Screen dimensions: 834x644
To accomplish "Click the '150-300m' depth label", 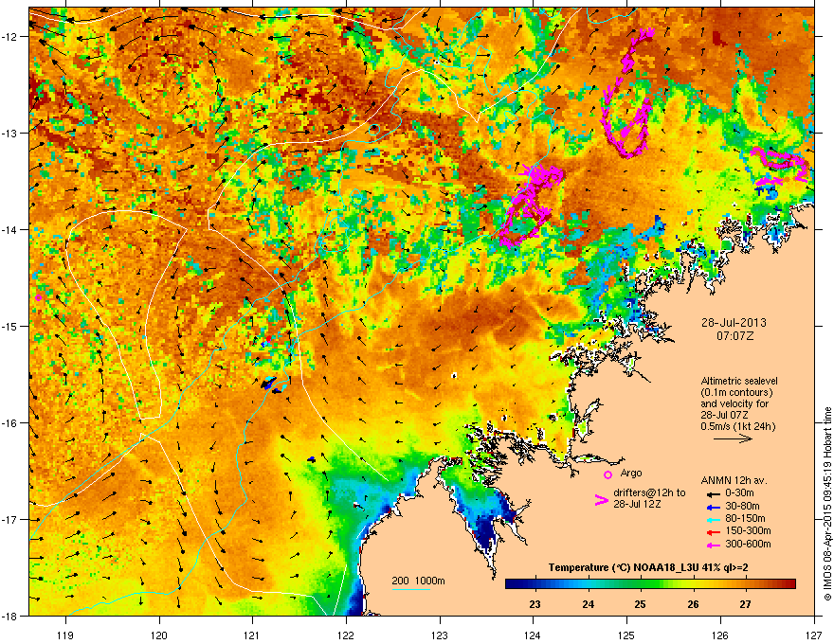I will (x=748, y=530).
